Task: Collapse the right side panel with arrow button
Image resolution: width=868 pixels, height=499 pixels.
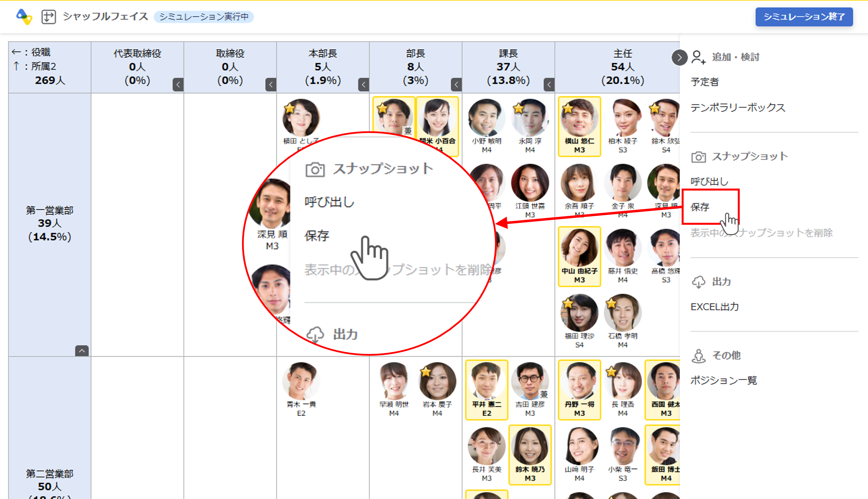Action: (x=679, y=57)
